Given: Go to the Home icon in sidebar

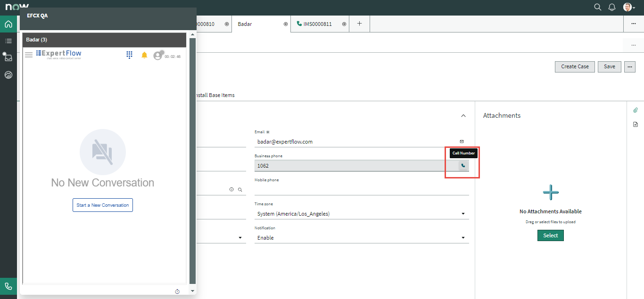Looking at the screenshot, I should pos(8,24).
